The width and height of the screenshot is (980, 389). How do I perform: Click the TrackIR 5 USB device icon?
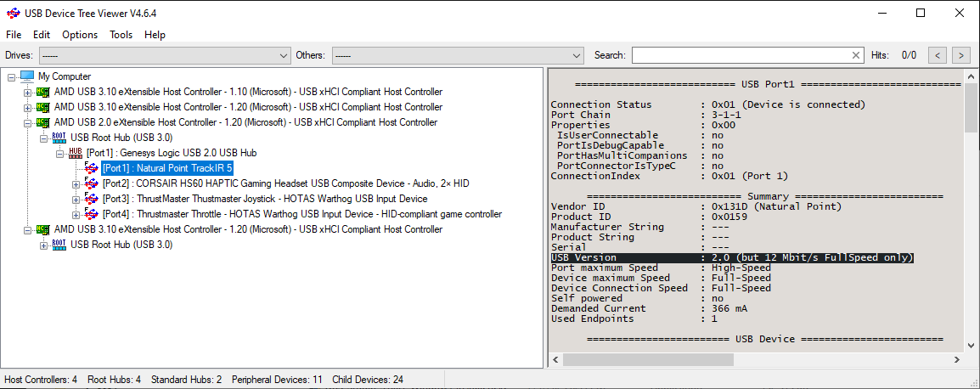[91, 168]
